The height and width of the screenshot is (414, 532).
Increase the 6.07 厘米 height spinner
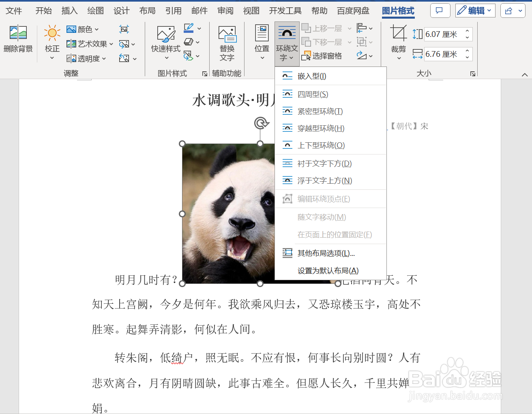click(x=468, y=31)
